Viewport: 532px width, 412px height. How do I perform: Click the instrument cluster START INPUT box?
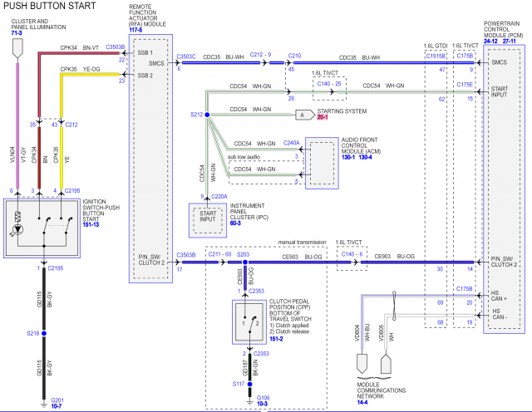208,220
